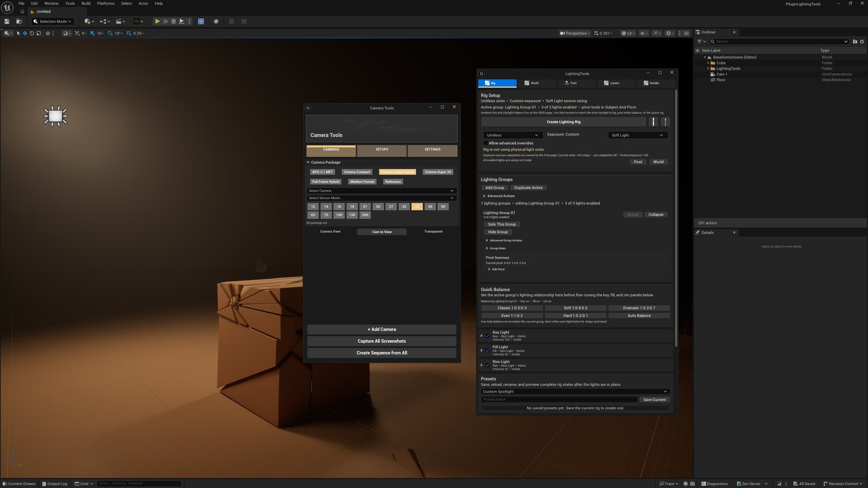Click the Create Lighting Rig button
The width and height of the screenshot is (868, 488).
[x=563, y=122]
